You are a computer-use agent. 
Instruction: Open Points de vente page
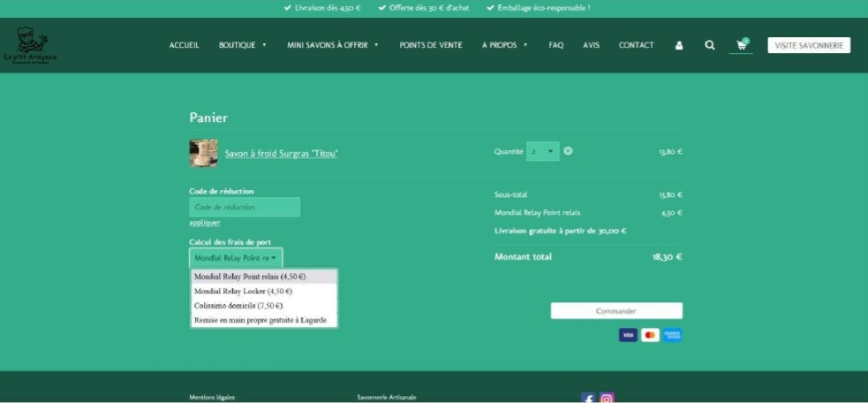(x=431, y=45)
